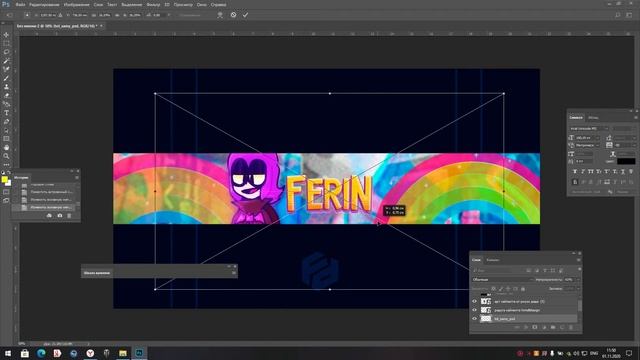The width and height of the screenshot is (640, 360).
Task: Select the Eraser tool
Action: (6, 95)
